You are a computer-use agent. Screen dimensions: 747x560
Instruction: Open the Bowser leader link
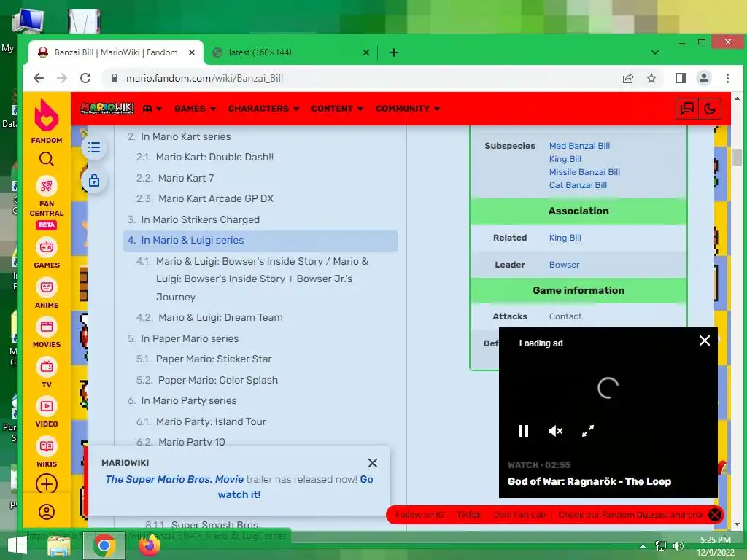564,265
